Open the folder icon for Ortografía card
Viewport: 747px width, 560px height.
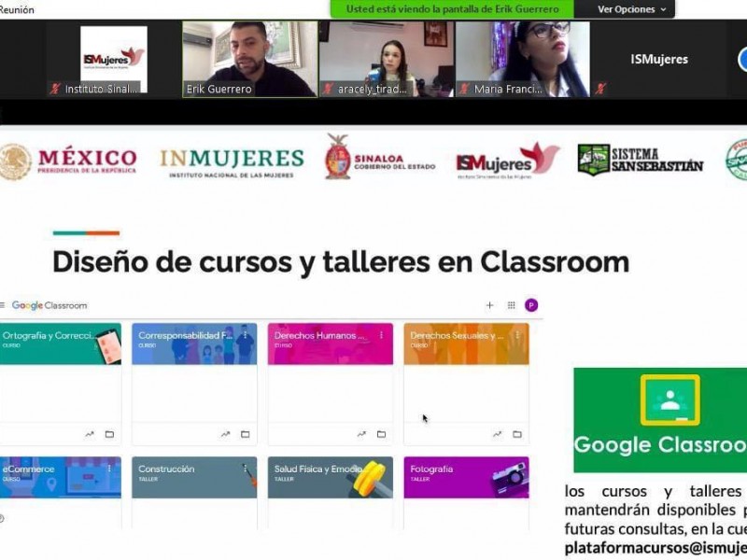[x=109, y=434]
